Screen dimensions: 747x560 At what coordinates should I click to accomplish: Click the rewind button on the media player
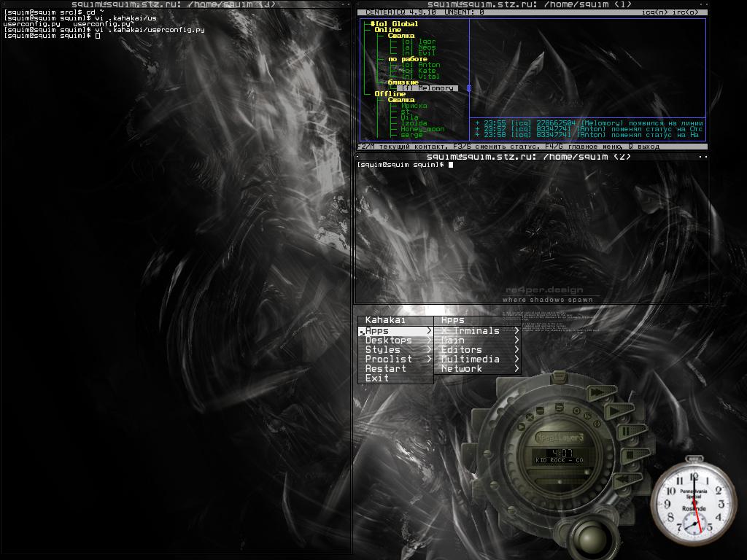(x=628, y=480)
